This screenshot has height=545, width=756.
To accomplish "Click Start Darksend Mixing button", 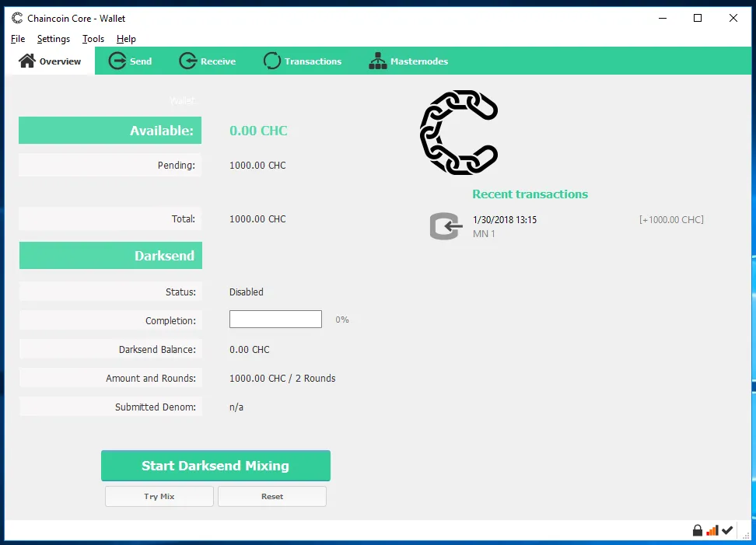I will tap(215, 466).
